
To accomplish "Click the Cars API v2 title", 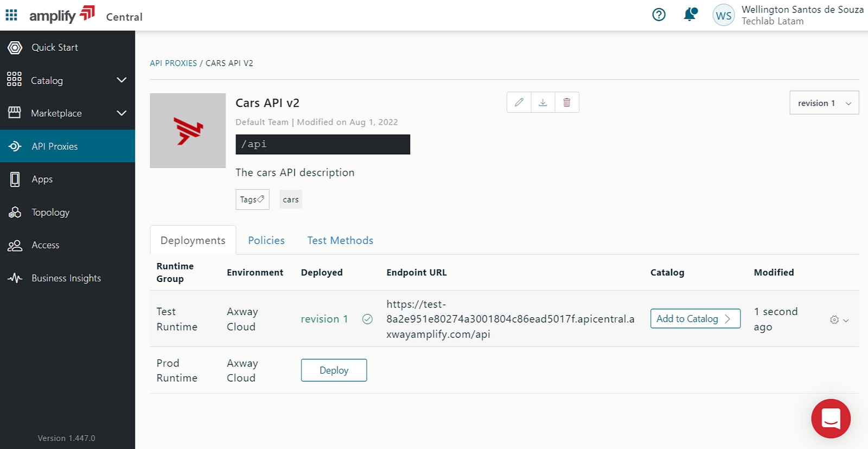I will pyautogui.click(x=267, y=103).
